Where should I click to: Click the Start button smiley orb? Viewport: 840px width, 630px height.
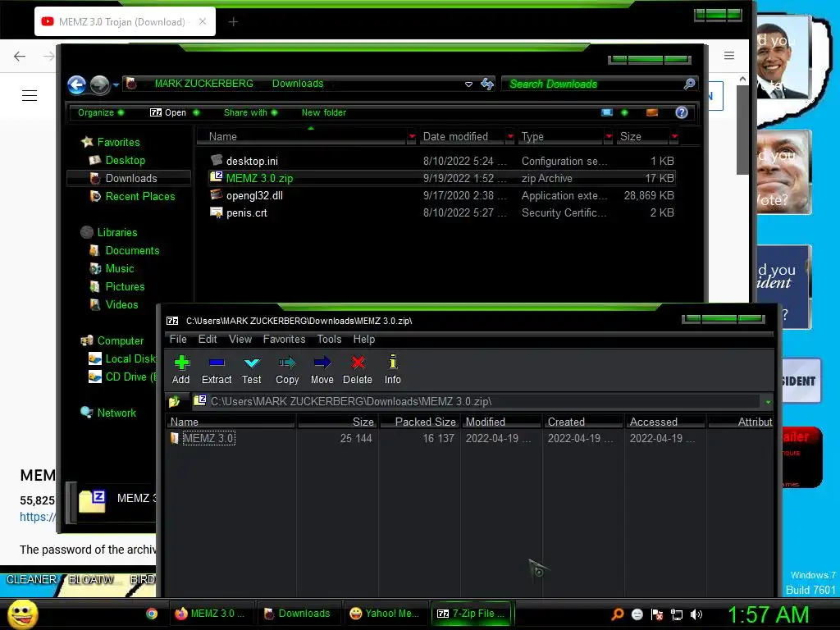point(22,614)
